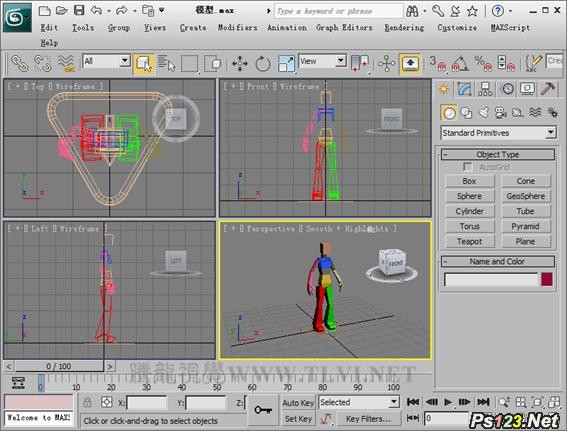The height and width of the screenshot is (431, 567).
Task: Expand the Standard Primitives dropdown
Action: 550,133
